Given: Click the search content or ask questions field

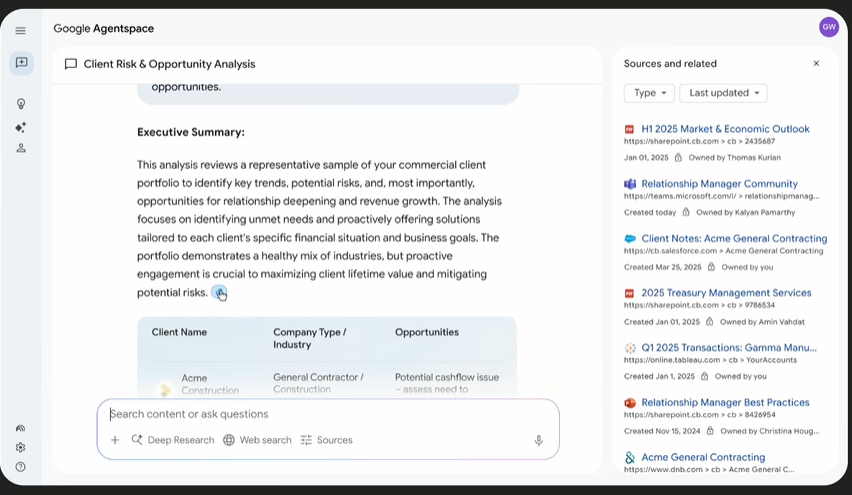Looking at the screenshot, I should 328,414.
